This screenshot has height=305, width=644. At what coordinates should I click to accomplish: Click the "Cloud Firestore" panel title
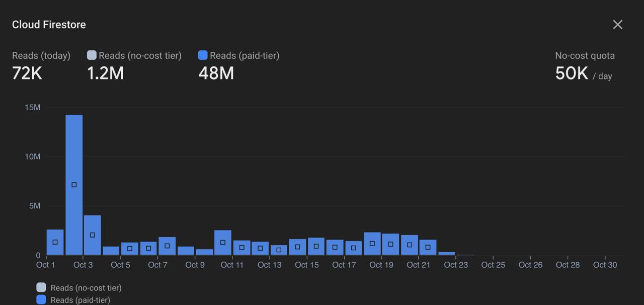(x=49, y=25)
